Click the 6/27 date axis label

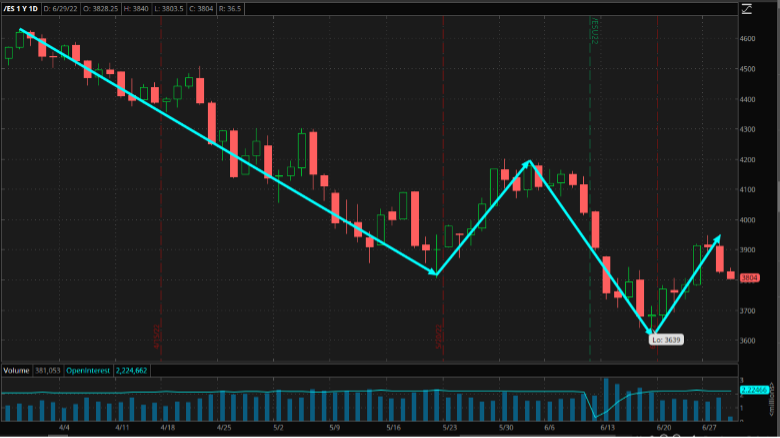click(709, 428)
